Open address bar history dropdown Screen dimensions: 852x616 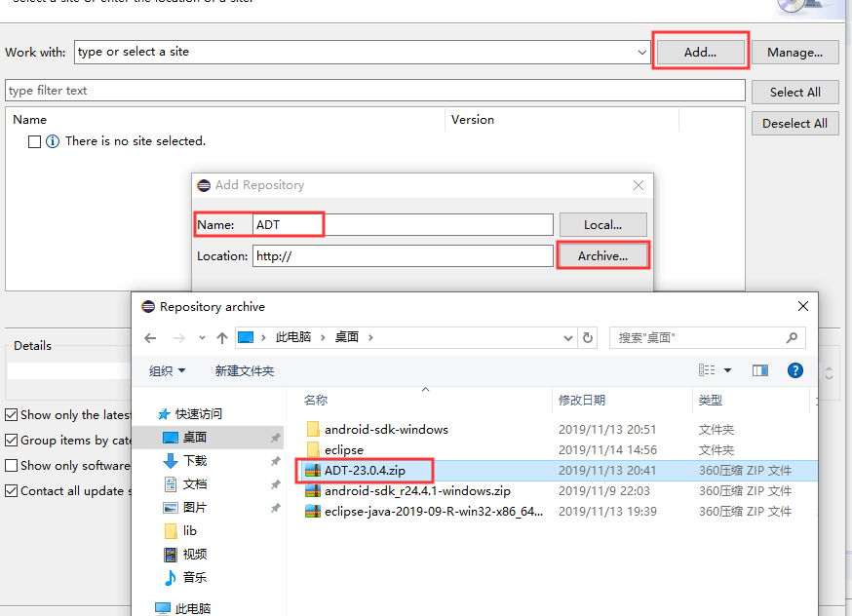[567, 338]
